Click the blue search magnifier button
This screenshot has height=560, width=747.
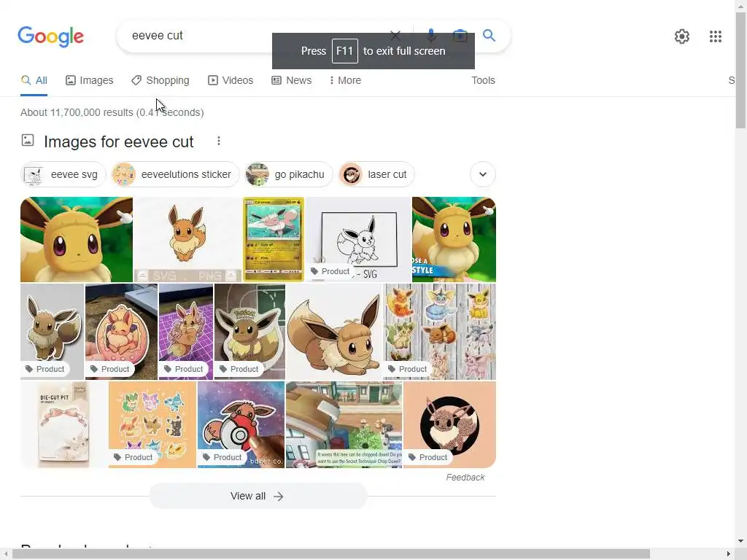489,35
